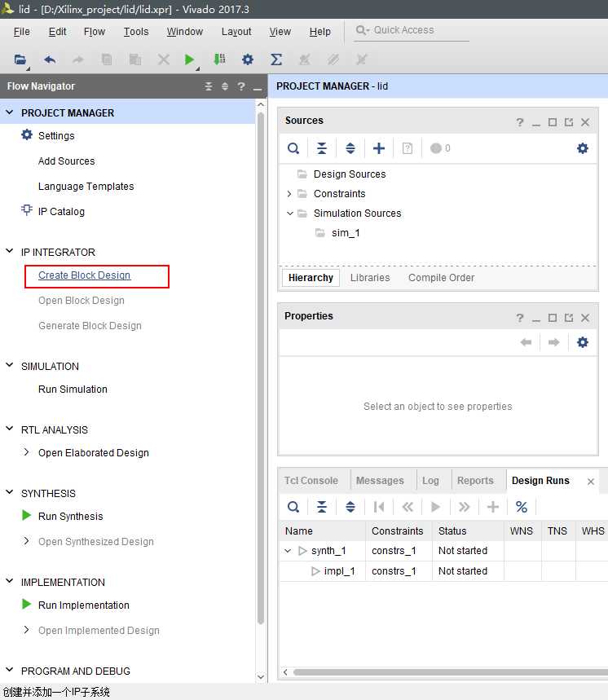Switch to Messages tab
This screenshot has width=608, height=700.
(x=380, y=481)
